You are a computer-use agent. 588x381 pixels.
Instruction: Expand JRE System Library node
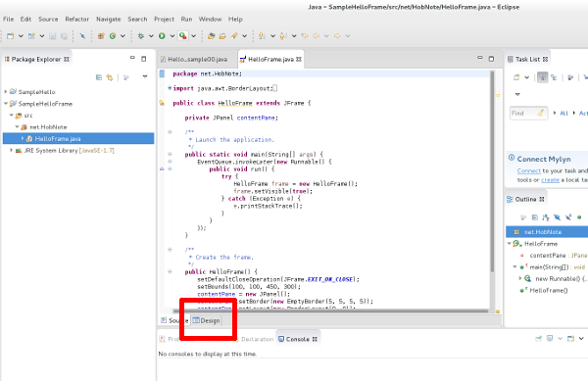[11, 150]
